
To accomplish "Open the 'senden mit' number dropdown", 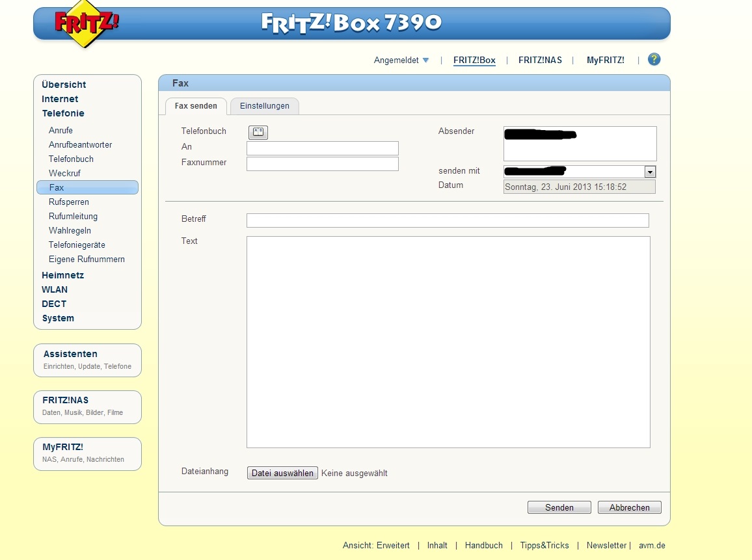I will pyautogui.click(x=650, y=172).
